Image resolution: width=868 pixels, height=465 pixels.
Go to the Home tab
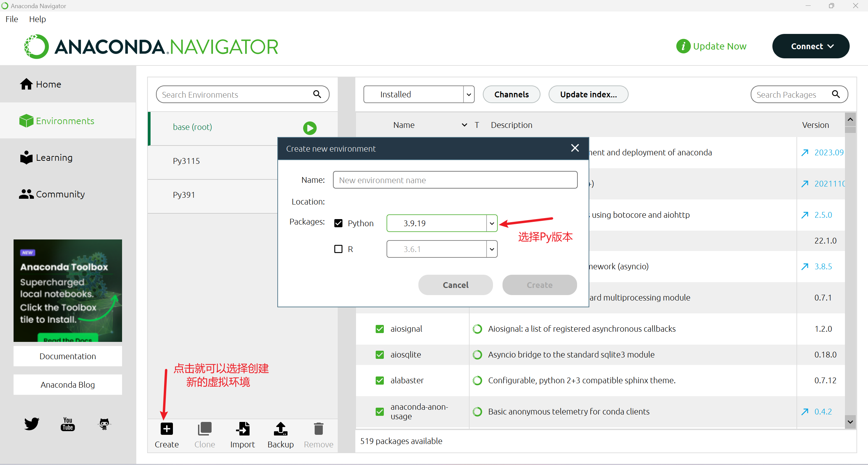(x=68, y=84)
